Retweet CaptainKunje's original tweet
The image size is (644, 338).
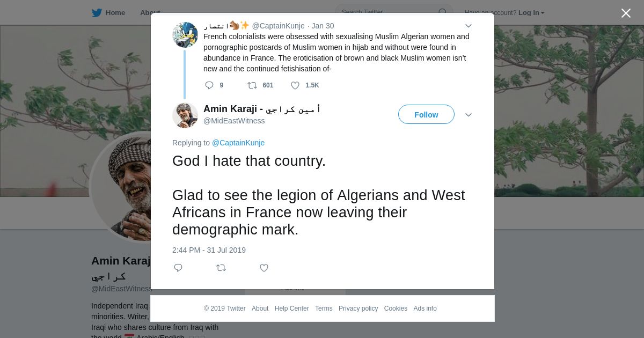pos(252,85)
